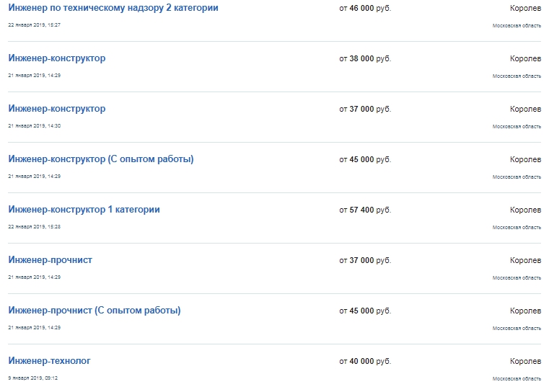
Task: Click the date 21 января 2019, 14:30
Action: 35,126
